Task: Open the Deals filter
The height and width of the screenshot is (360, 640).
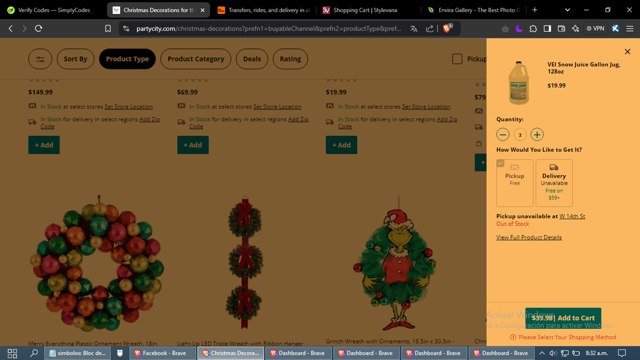Action: click(252, 59)
